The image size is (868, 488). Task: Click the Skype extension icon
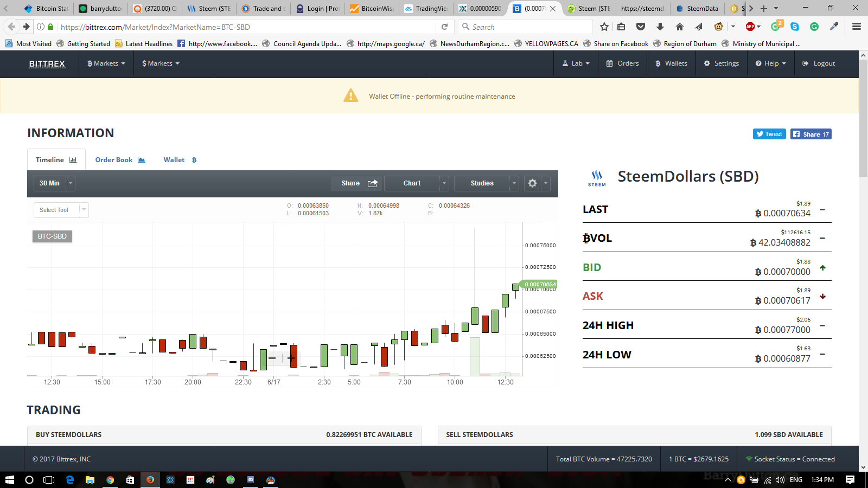795,27
